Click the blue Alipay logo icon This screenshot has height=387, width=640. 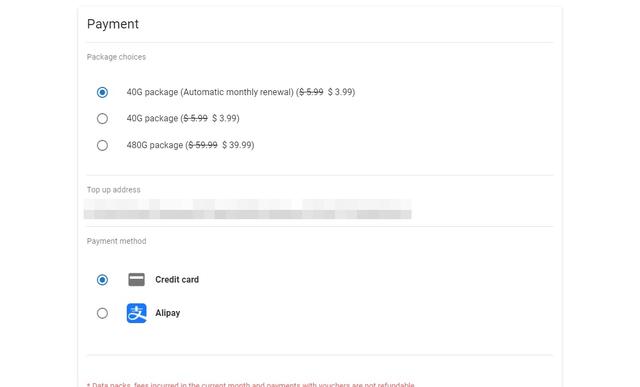tap(136, 313)
